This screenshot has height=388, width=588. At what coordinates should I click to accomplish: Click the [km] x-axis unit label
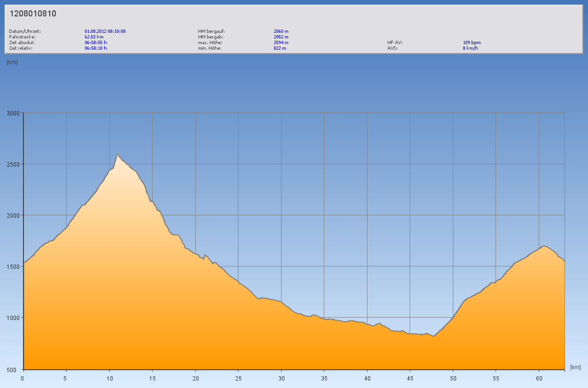coord(575,367)
